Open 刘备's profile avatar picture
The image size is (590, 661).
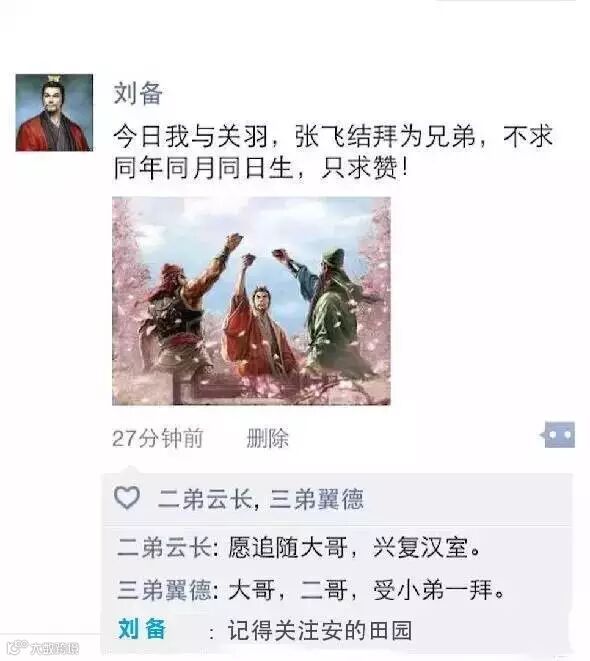coord(54,113)
